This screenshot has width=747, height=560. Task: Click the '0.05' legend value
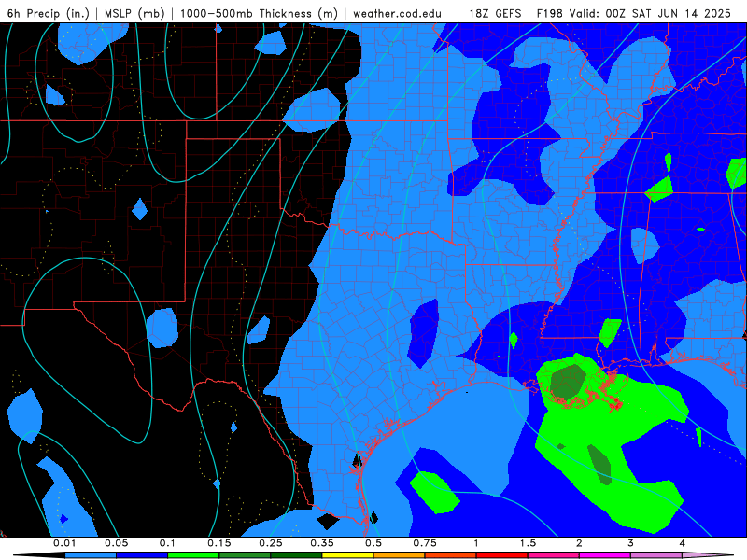click(x=116, y=543)
